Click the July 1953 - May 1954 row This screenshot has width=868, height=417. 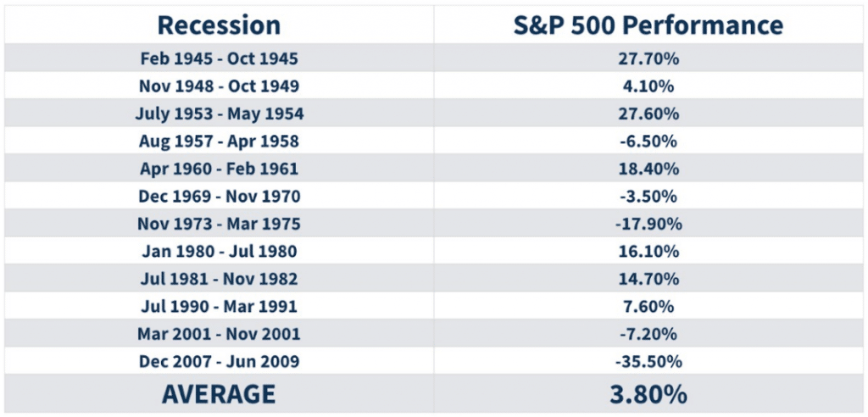[219, 114]
